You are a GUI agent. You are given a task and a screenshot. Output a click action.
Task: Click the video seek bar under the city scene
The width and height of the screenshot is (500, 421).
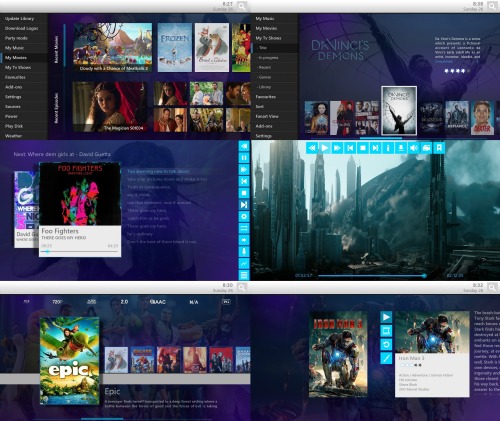[x=372, y=276]
